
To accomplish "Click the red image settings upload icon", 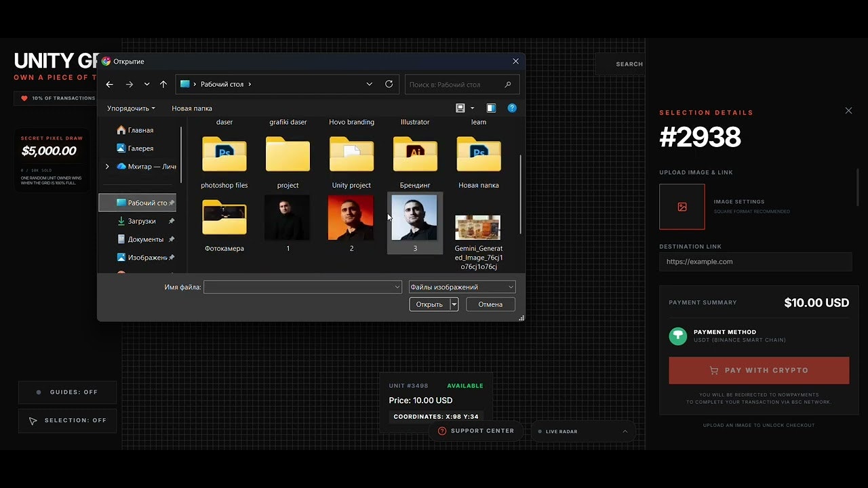I will tap(682, 207).
